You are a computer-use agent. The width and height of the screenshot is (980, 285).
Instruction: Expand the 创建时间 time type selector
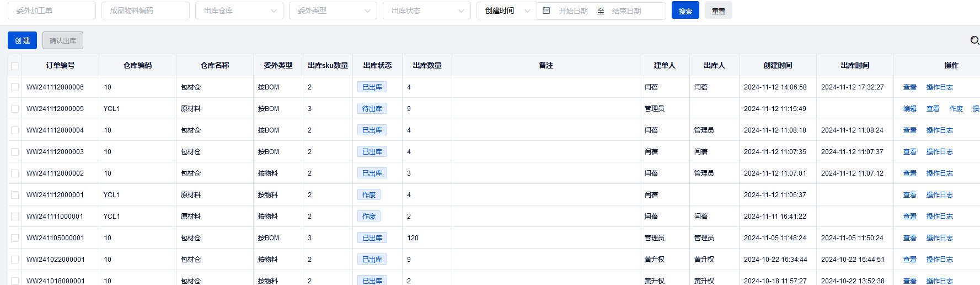click(506, 10)
